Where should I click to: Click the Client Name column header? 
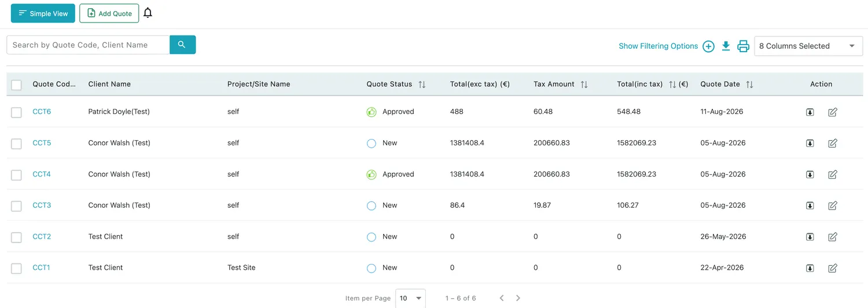[109, 84]
